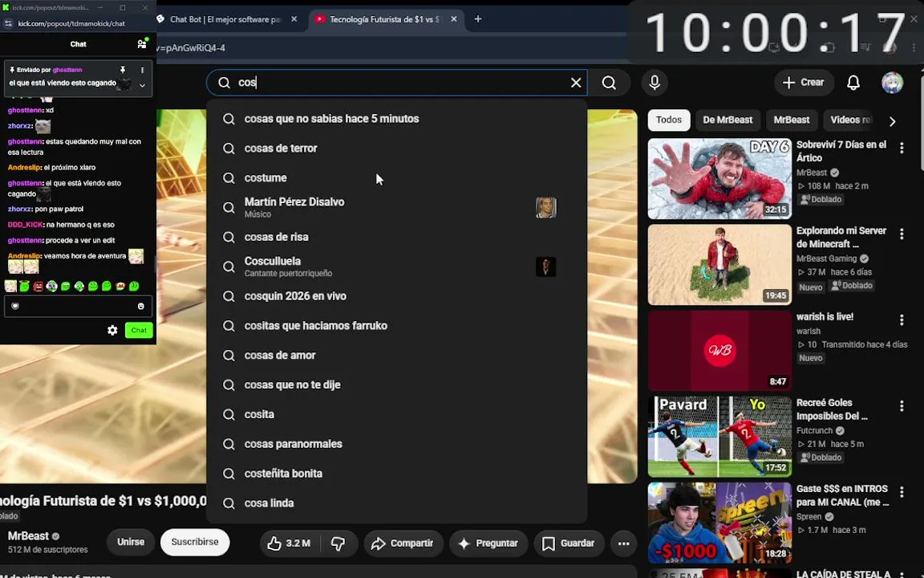Image resolution: width=924 pixels, height=578 pixels.
Task: Choose suggestion 'Martín Pérez Disalvo'
Action: pos(396,207)
